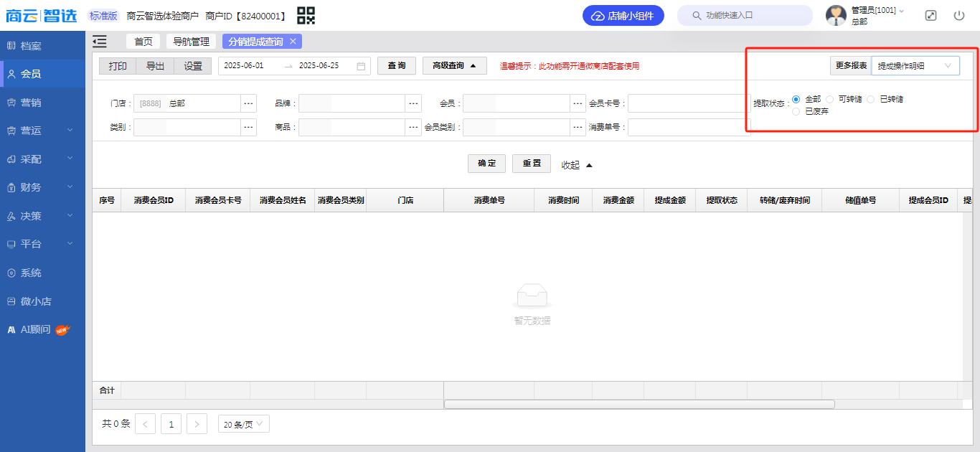Click the 提取状态 column header
The height and width of the screenshot is (452, 980).
tap(721, 200)
